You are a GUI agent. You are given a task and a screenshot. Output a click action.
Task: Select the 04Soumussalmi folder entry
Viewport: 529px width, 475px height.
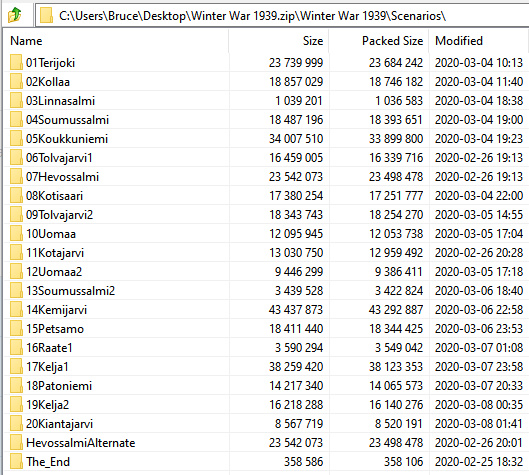266,119
